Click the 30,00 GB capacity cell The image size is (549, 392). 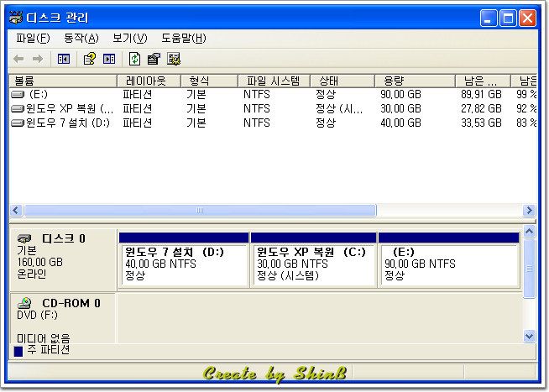pyautogui.click(x=400, y=108)
